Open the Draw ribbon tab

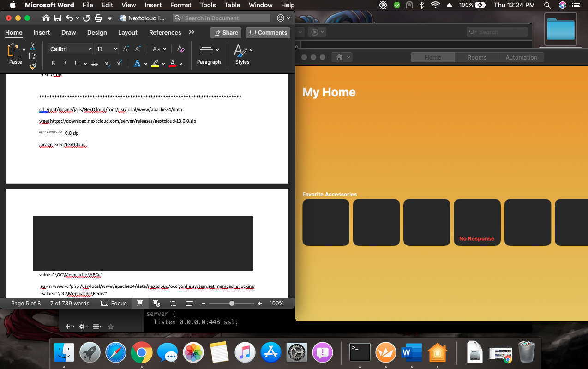69,32
